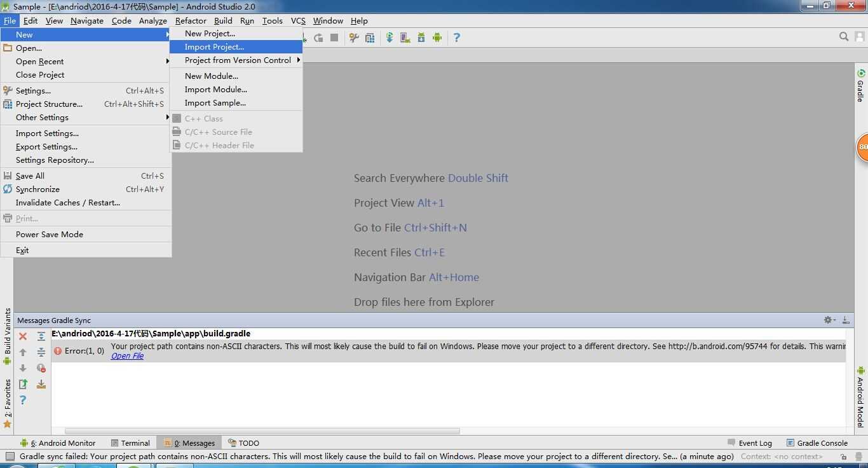
Task: Open the Android Model side tab
Action: (861, 397)
